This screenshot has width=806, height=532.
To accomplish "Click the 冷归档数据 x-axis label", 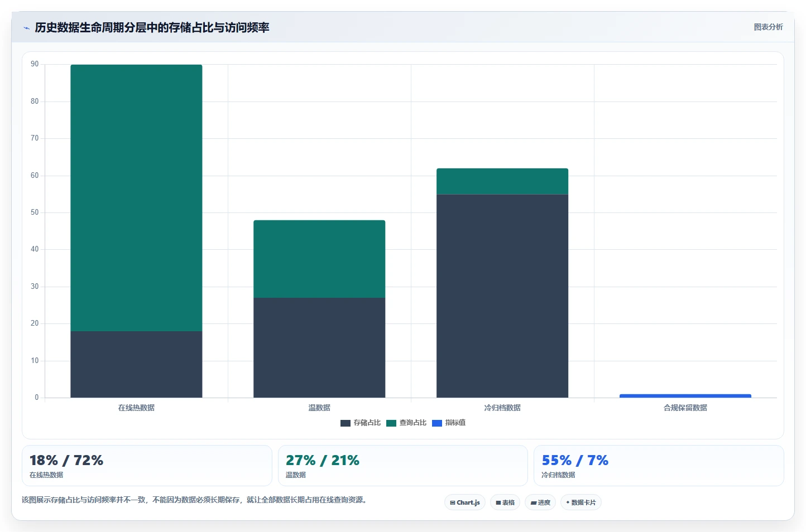I will click(x=502, y=408).
